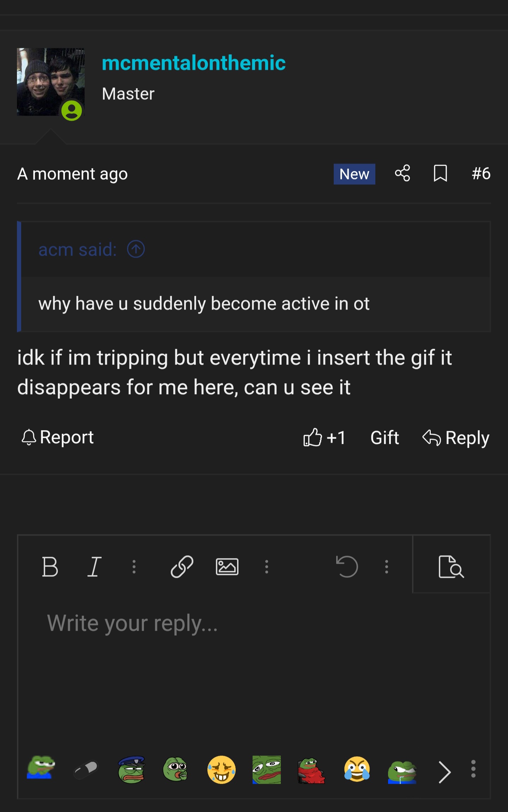Preview reply with the document magnifier icon

pos(451,567)
